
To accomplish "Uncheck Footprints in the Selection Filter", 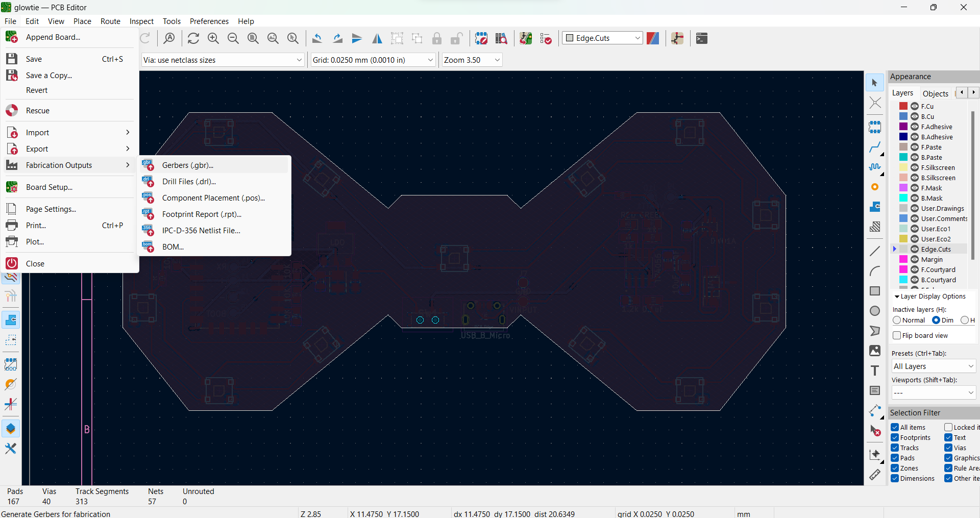I will [895, 438].
